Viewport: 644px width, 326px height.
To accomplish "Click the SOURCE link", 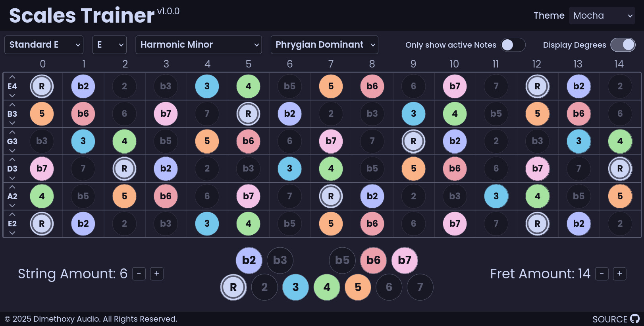I will 610,319.
